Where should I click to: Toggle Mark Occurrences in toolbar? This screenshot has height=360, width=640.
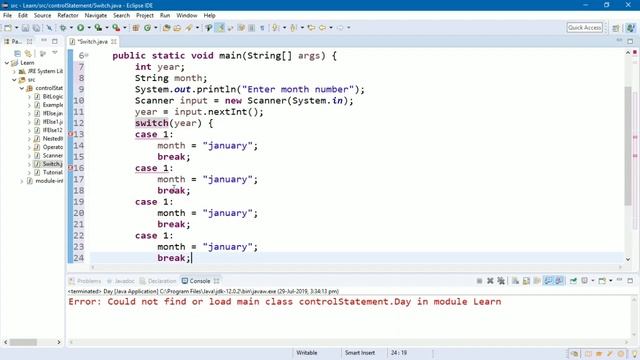[x=220, y=27]
